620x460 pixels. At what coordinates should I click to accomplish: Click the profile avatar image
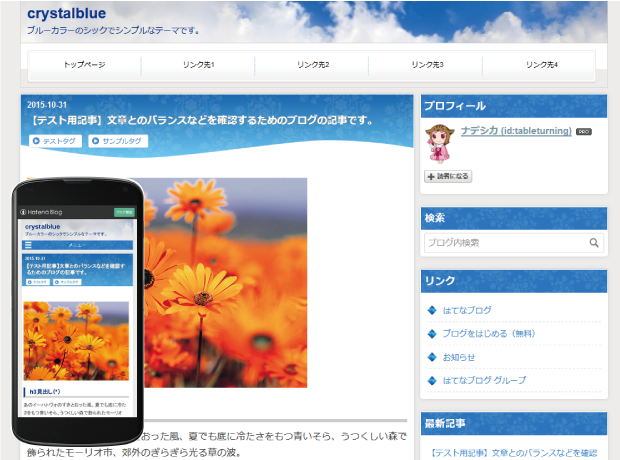(x=439, y=143)
